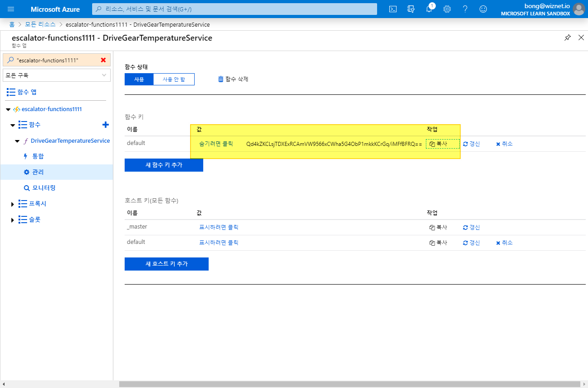Reveal the _master key via 표시하려면 클릭
588x388 pixels.
(219, 227)
